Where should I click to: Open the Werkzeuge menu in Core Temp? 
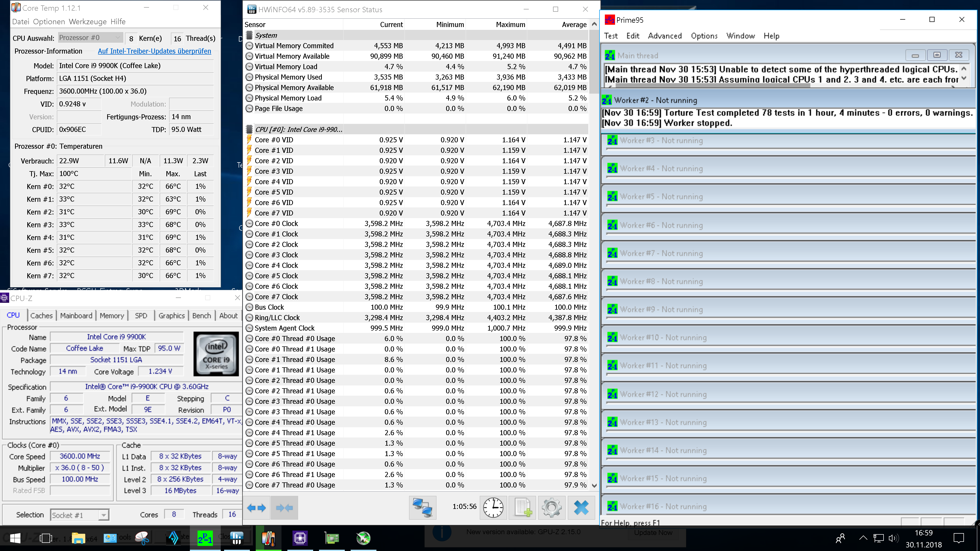coord(88,22)
